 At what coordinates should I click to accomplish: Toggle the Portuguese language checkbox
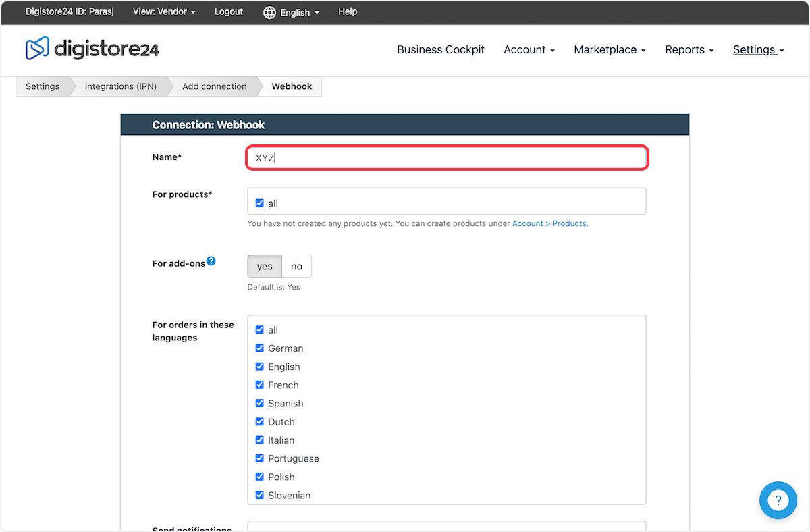point(260,458)
